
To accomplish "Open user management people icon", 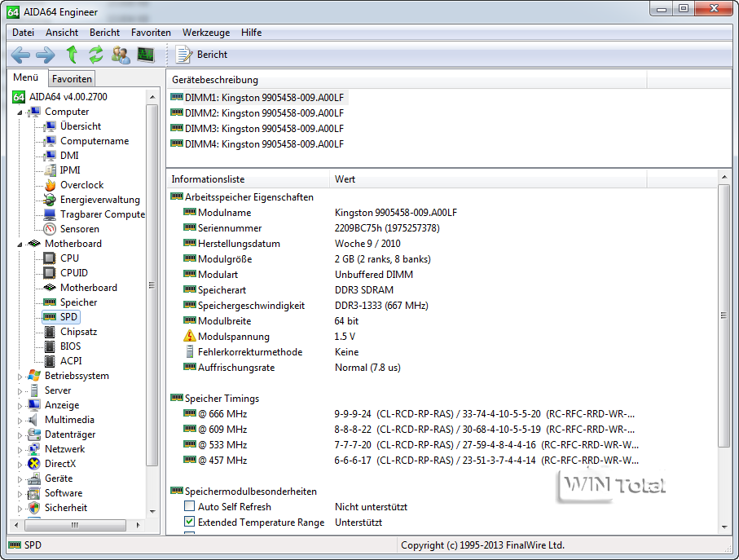I will 121,55.
